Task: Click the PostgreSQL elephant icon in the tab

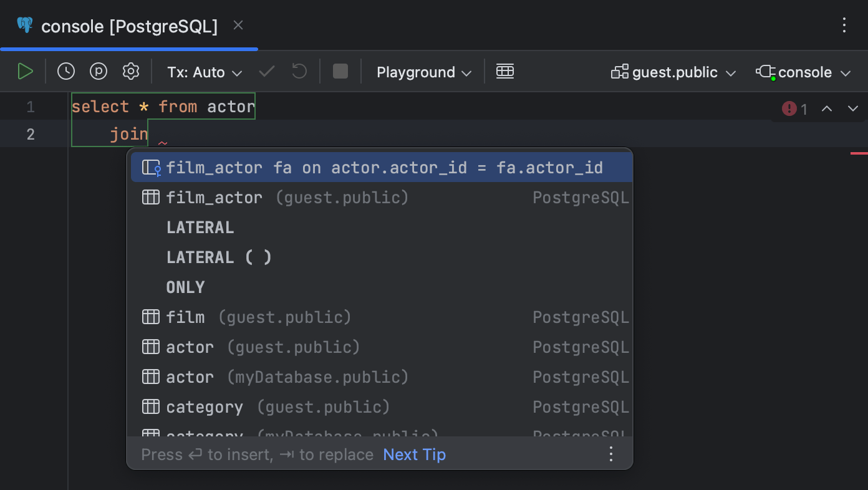Action: [24, 25]
